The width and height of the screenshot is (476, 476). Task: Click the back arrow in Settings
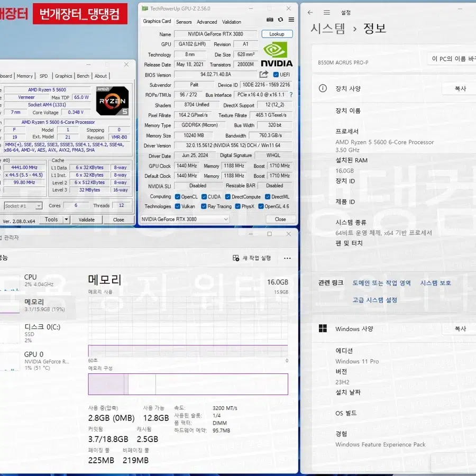tap(310, 13)
